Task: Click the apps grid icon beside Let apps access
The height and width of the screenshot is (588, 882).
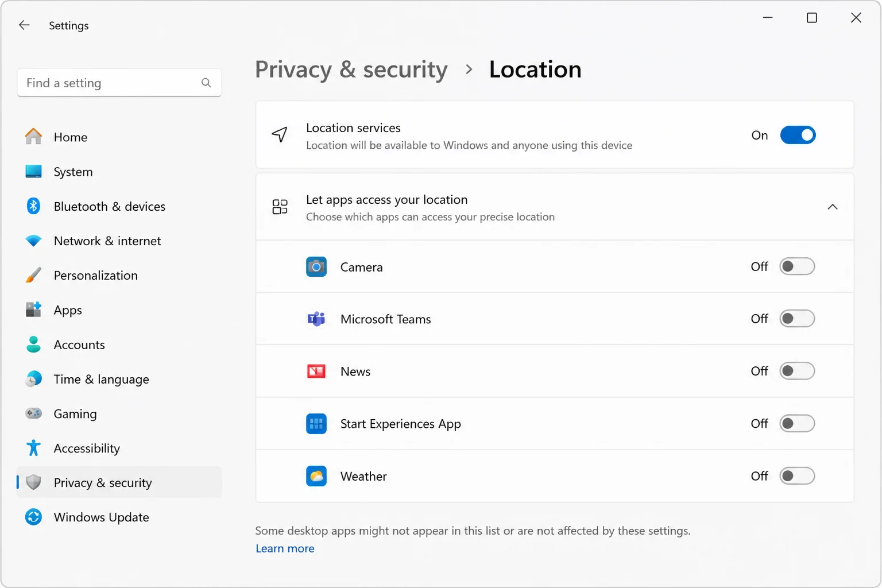Action: pyautogui.click(x=280, y=207)
